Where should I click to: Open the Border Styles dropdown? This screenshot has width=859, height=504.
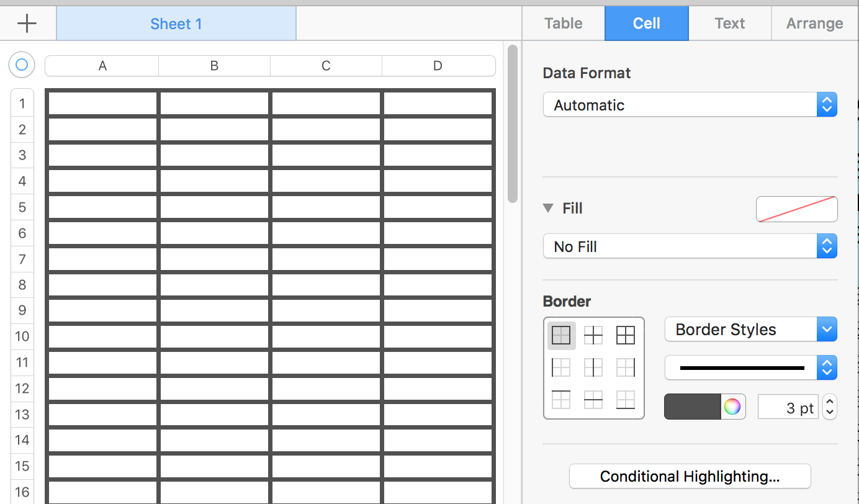click(x=750, y=330)
